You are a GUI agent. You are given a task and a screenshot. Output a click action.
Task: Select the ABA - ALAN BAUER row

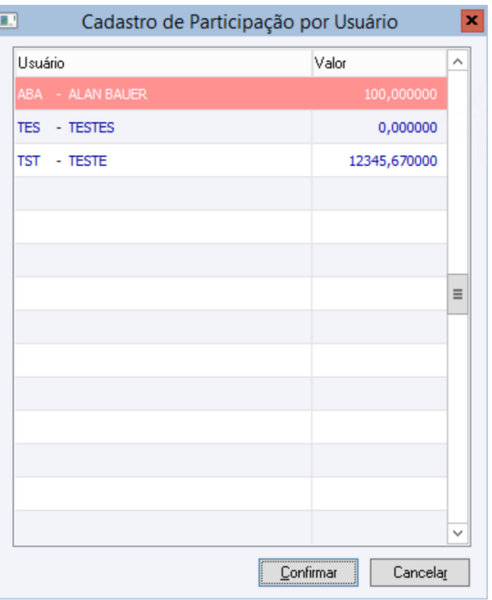coord(231,94)
